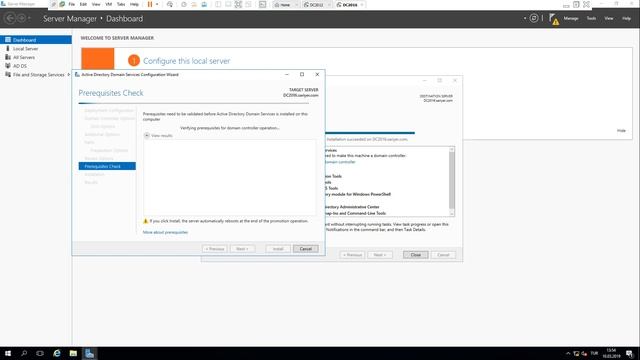Click Cancel in the Add Roles wizard
This screenshot has height=360, width=640.
point(443,255)
